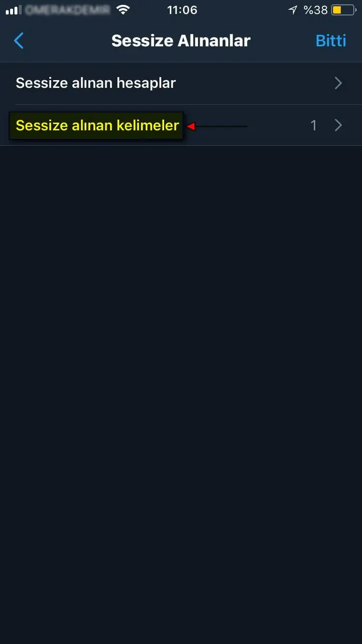Open Sessize alınan hesaplar
This screenshot has height=644, width=362.
coord(181,83)
